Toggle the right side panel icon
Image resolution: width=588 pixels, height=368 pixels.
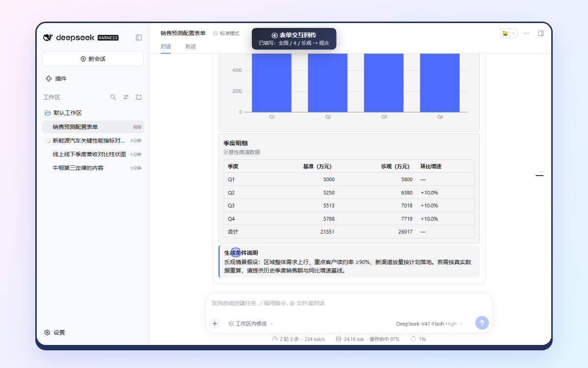[541, 33]
